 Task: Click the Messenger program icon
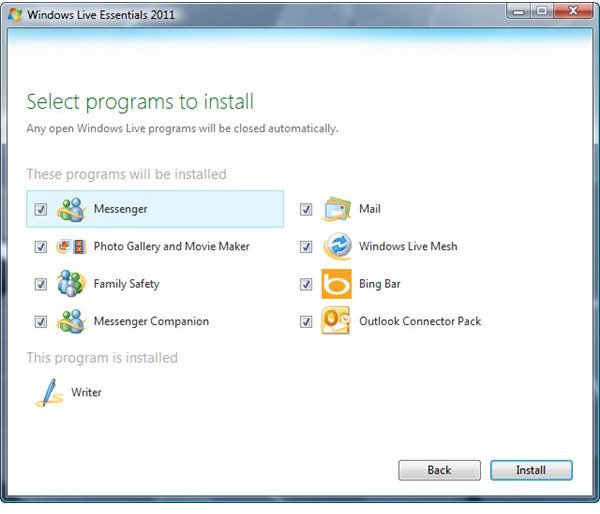pyautogui.click(x=71, y=209)
